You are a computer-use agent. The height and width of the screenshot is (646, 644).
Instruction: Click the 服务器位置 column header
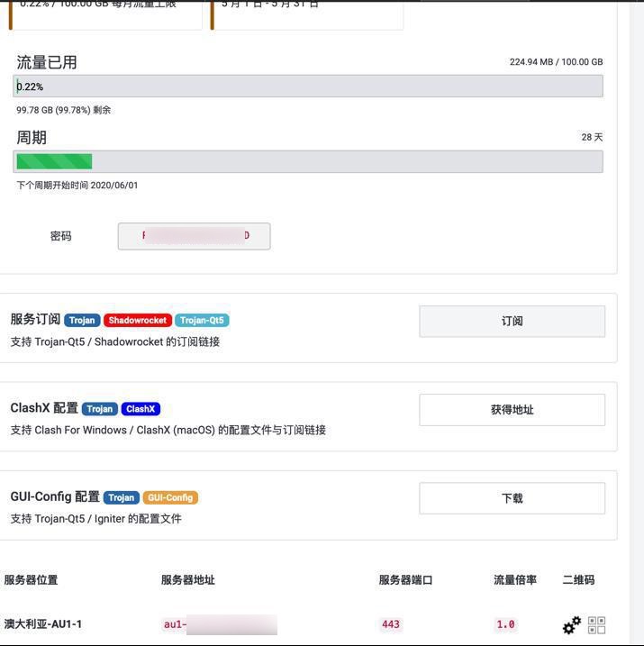pyautogui.click(x=31, y=580)
